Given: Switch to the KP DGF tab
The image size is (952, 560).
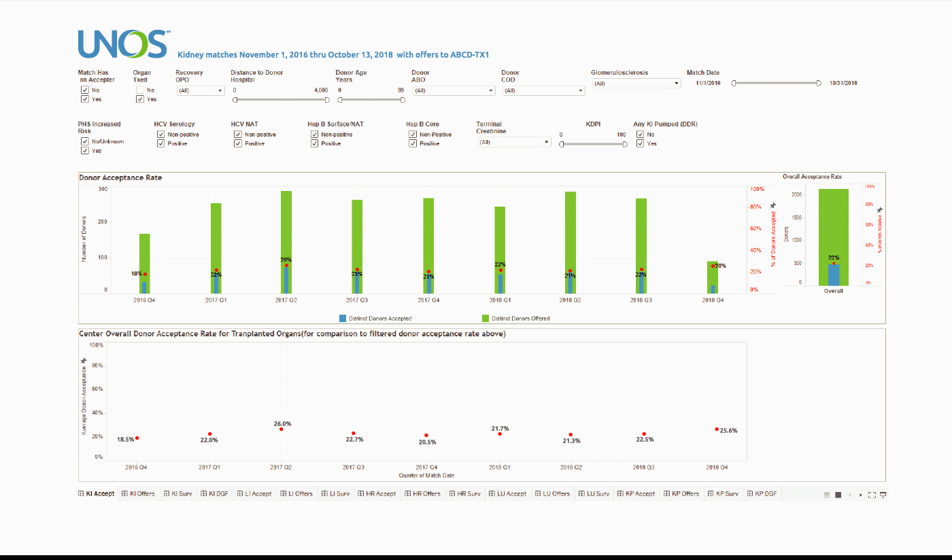Looking at the screenshot, I should tap(761, 494).
